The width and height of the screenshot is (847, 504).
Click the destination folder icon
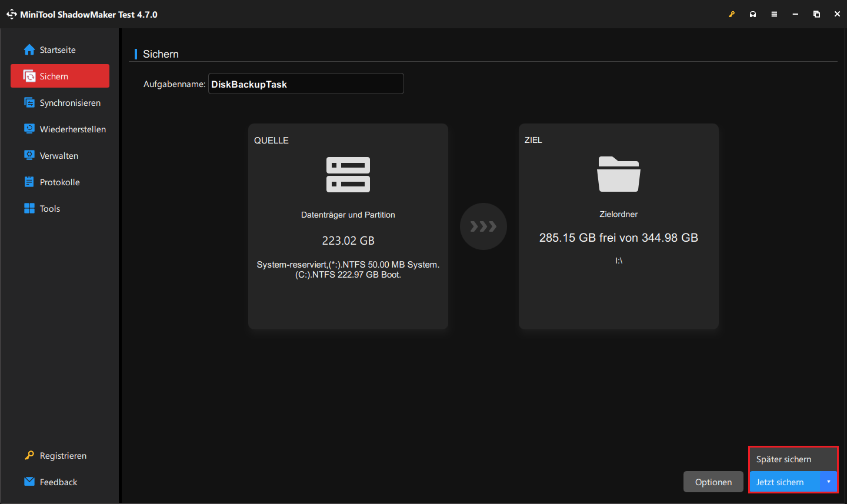pos(618,174)
